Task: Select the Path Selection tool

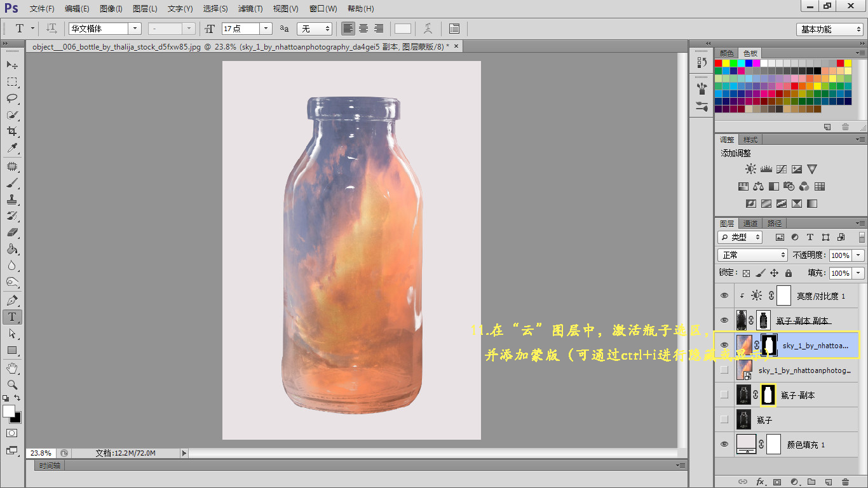Action: 12,334
